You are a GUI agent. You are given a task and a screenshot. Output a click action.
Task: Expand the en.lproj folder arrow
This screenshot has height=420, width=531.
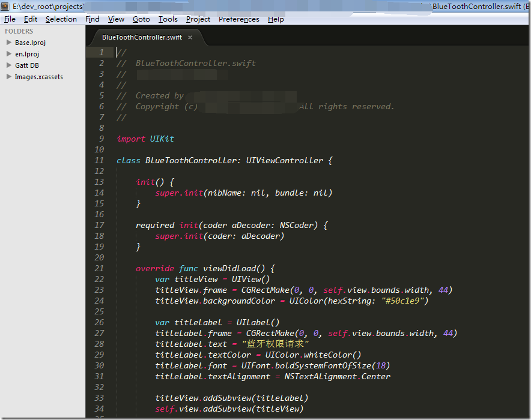tap(9, 54)
